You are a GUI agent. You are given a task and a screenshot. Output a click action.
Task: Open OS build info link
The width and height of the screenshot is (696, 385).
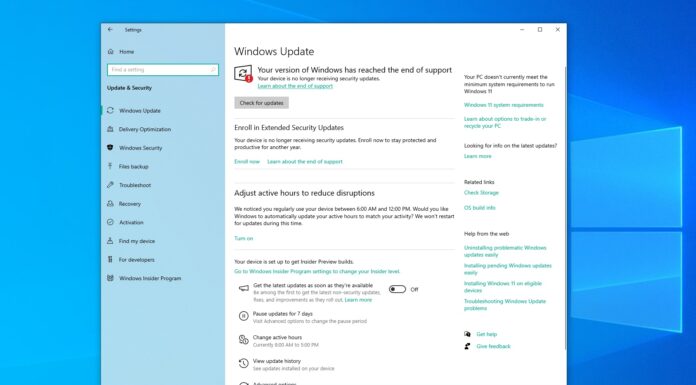479,208
